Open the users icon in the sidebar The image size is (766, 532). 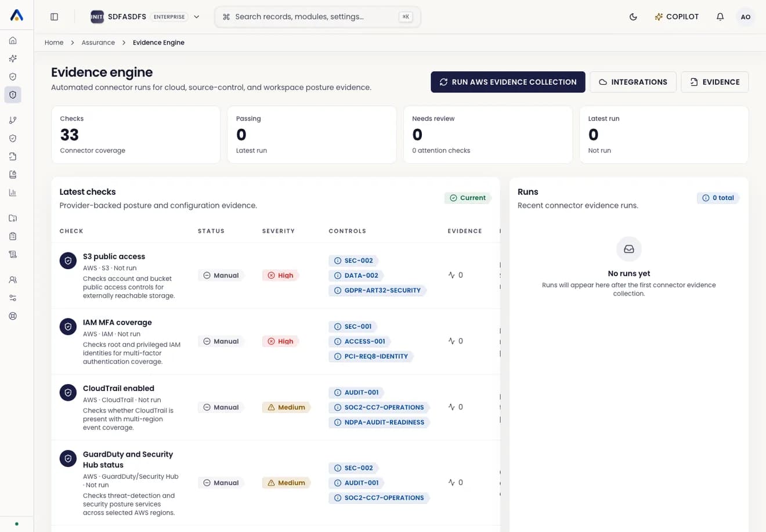13,280
